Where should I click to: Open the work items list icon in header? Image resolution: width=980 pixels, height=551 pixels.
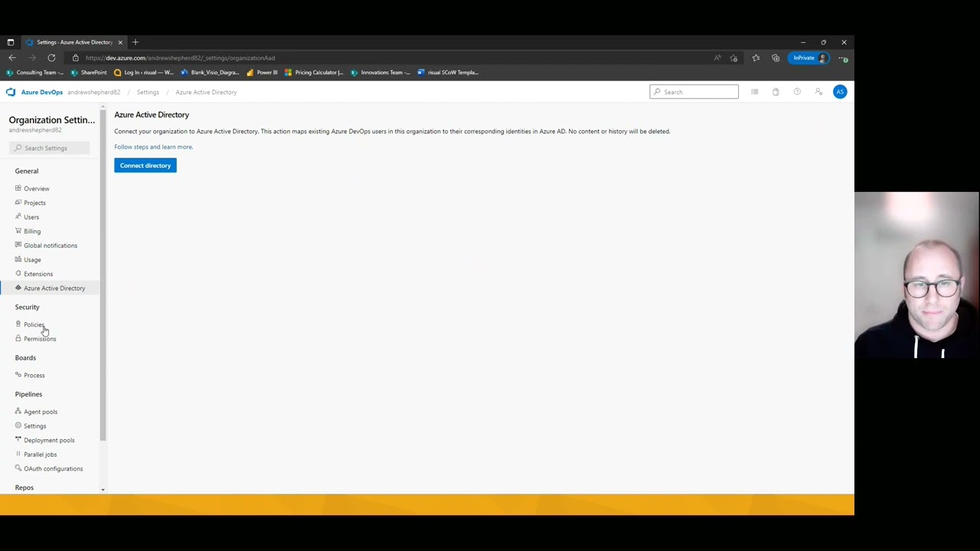[x=754, y=92]
